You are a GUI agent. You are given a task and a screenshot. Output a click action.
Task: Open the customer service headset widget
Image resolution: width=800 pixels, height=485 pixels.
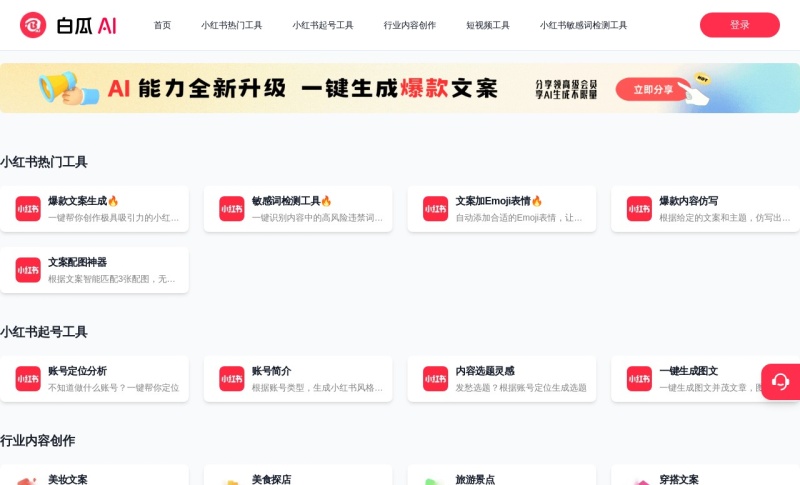click(x=781, y=381)
